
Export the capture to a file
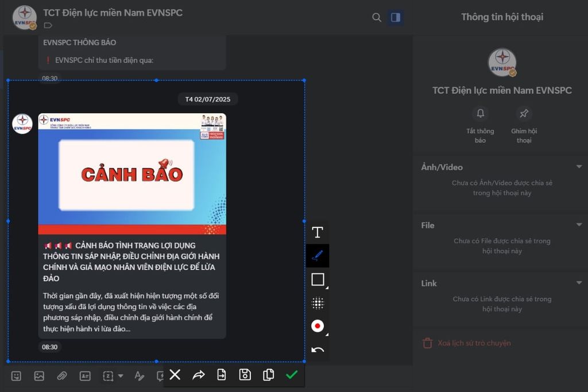click(x=222, y=375)
